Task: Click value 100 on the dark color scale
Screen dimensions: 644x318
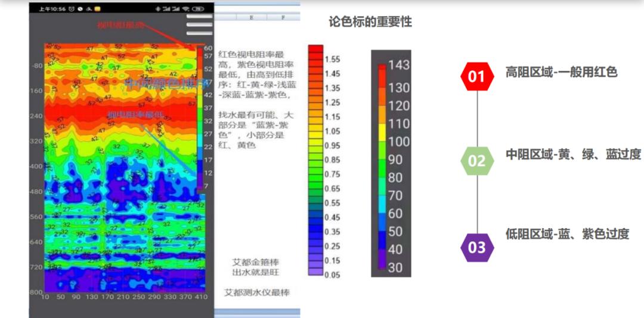Action: coord(399,142)
